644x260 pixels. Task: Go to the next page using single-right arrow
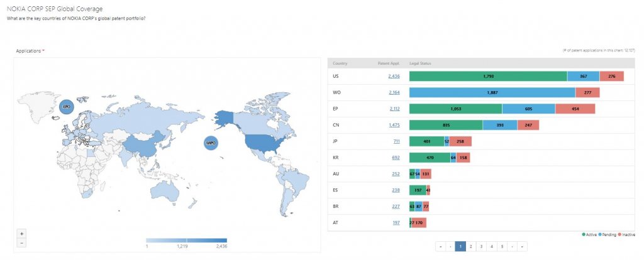[x=512, y=247]
